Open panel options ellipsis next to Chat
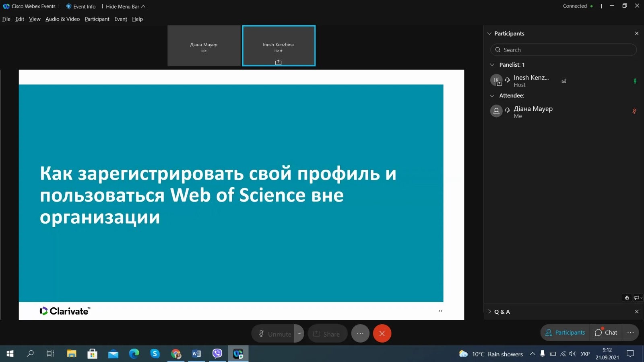The image size is (644, 362). 630,333
